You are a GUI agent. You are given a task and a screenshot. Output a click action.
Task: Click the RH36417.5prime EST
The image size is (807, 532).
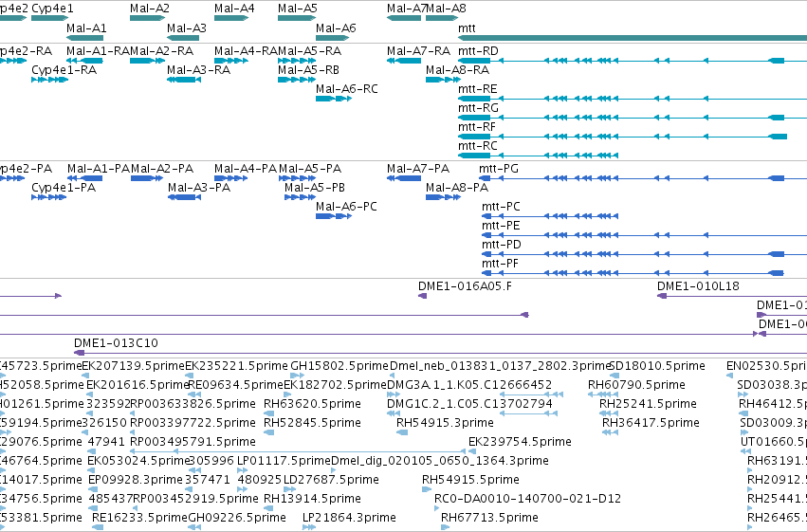[611, 432]
